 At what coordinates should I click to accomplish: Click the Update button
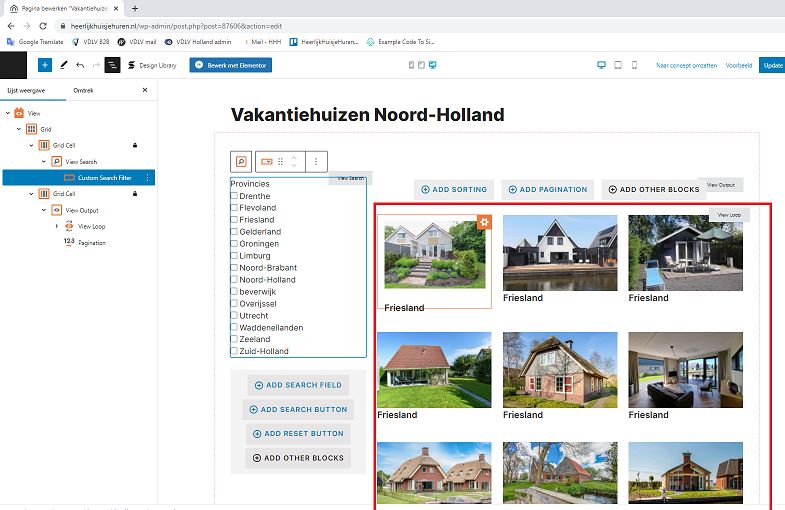772,65
